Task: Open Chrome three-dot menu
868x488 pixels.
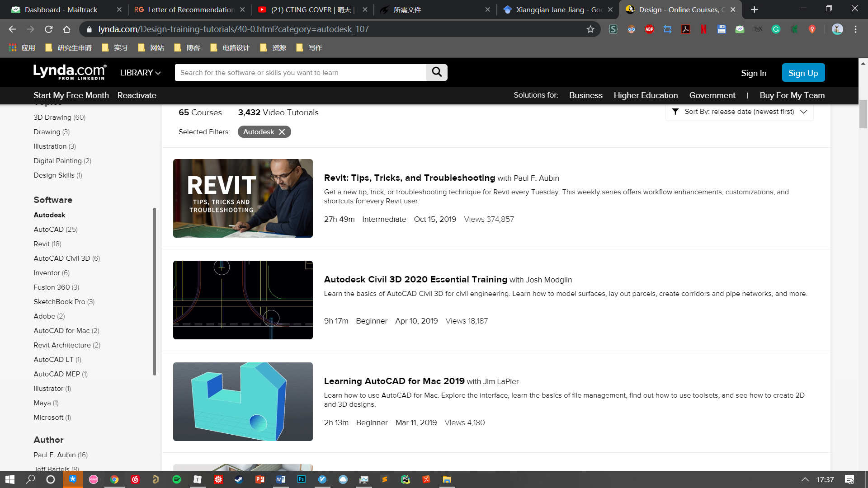Action: [855, 29]
